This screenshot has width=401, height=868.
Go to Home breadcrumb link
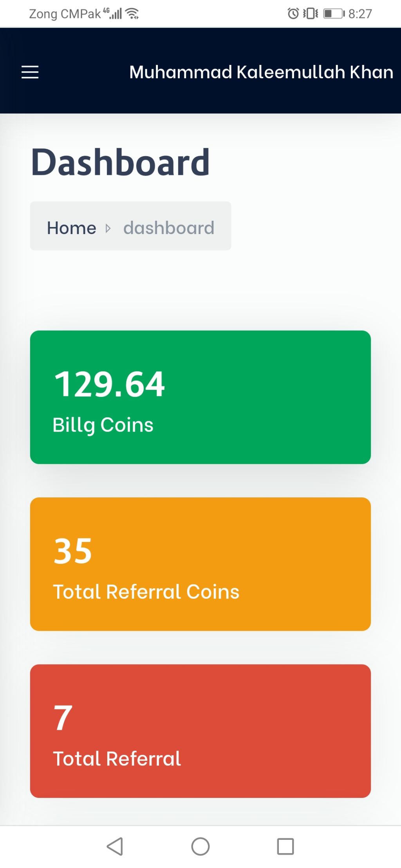(72, 228)
